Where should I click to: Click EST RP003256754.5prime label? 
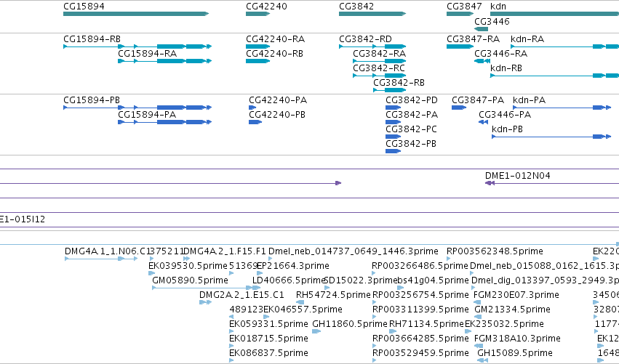420,295
